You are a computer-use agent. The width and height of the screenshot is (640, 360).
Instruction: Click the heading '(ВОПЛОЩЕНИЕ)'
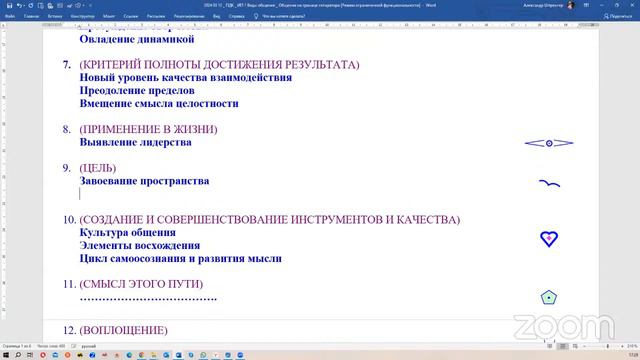(x=123, y=330)
